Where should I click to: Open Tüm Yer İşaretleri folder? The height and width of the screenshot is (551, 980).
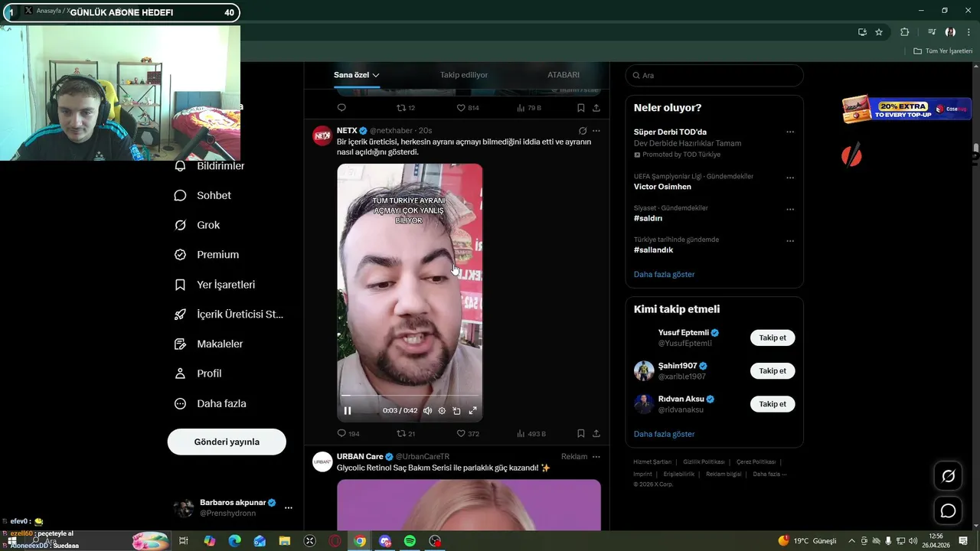click(x=942, y=51)
